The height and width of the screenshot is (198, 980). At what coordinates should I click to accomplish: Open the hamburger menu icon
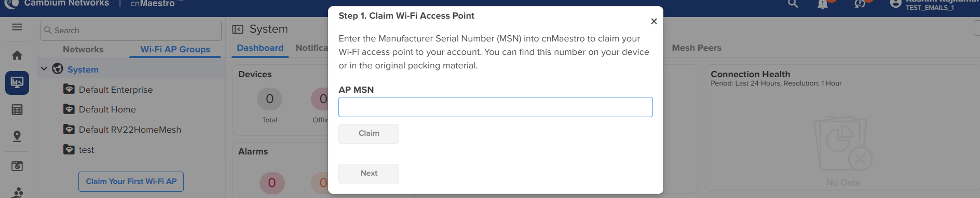click(x=17, y=27)
